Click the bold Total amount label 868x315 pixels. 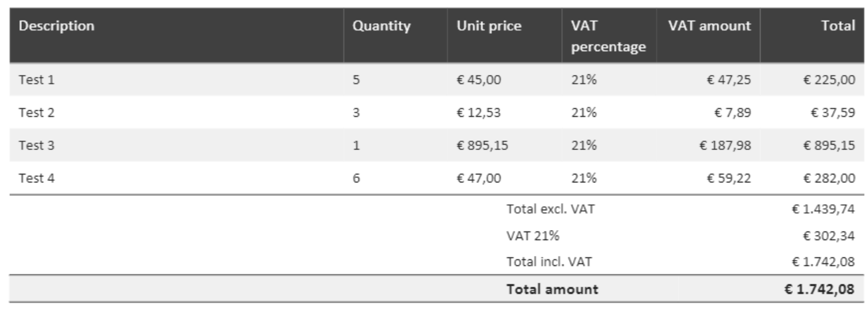coord(553,289)
